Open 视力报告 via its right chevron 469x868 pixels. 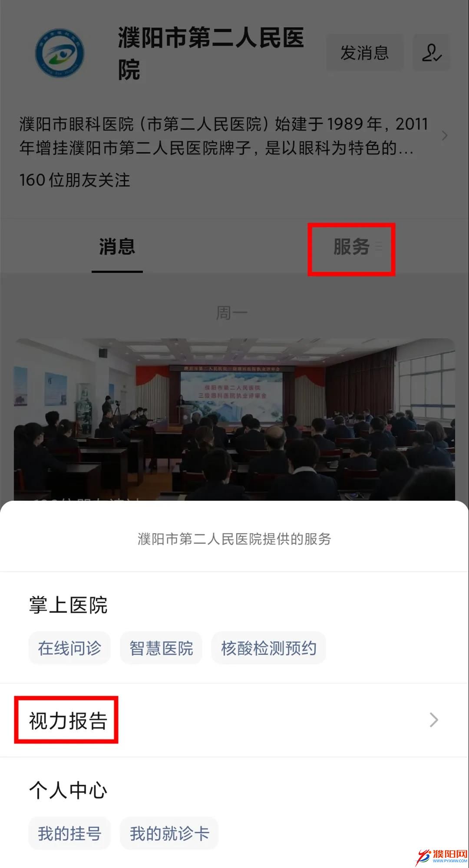pos(434,720)
